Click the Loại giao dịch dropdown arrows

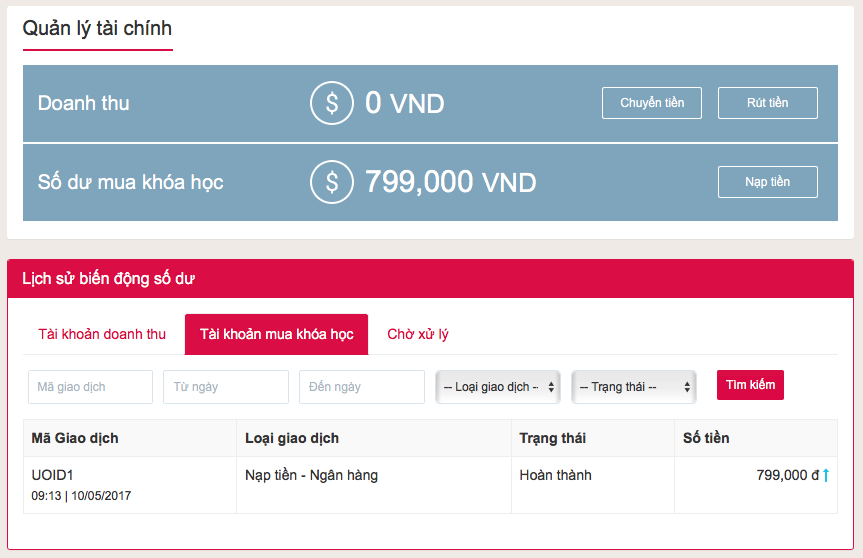point(551,387)
